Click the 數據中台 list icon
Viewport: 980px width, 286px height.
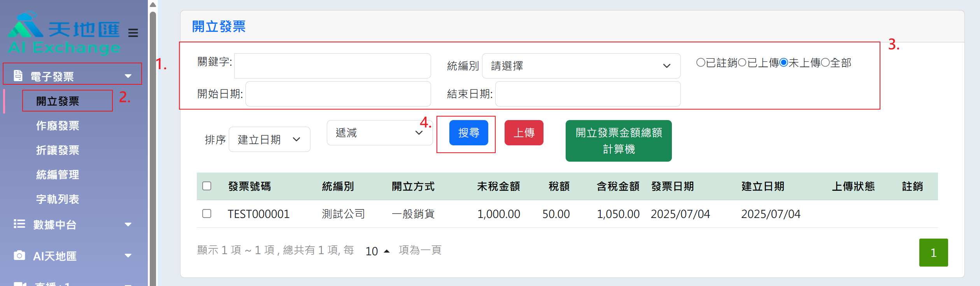19,224
